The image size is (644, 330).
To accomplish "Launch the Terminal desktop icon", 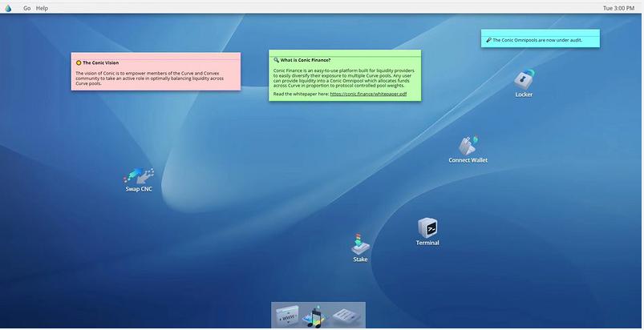I will click(x=427, y=227).
